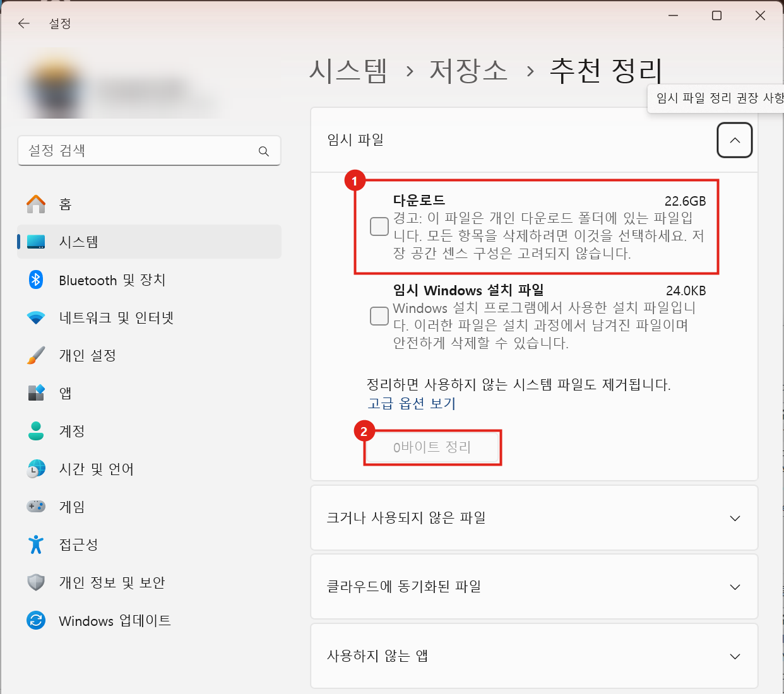Viewport: 784px width, 694px height.
Task: Click the privacy shield icon
Action: [36, 582]
